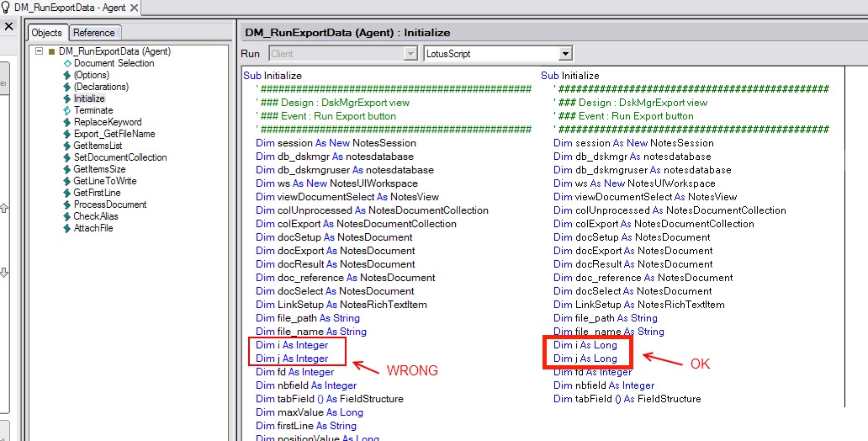Image resolution: width=868 pixels, height=441 pixels.
Task: Select ReplaceKeyword in the objects tree
Action: tap(108, 122)
